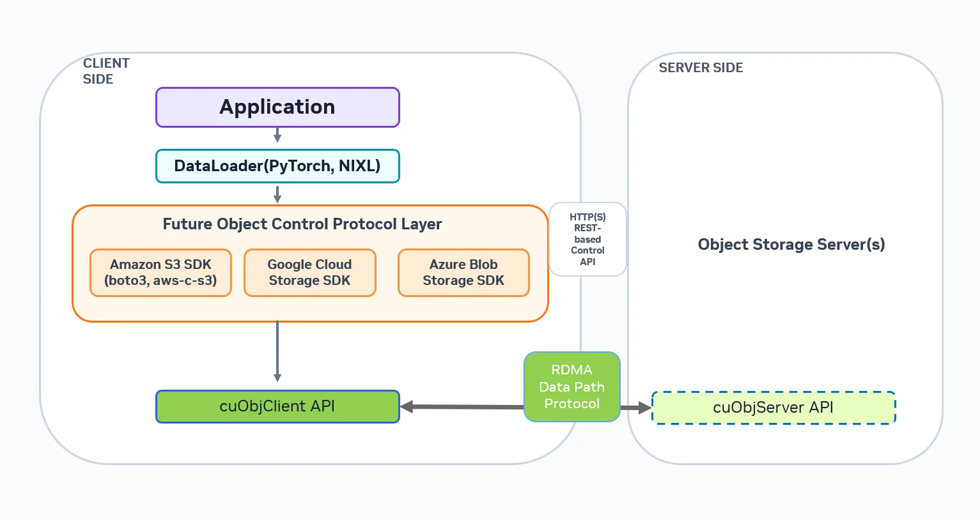Image resolution: width=980 pixels, height=520 pixels.
Task: Click the CLIENT SIDE label
Action: tap(106, 71)
